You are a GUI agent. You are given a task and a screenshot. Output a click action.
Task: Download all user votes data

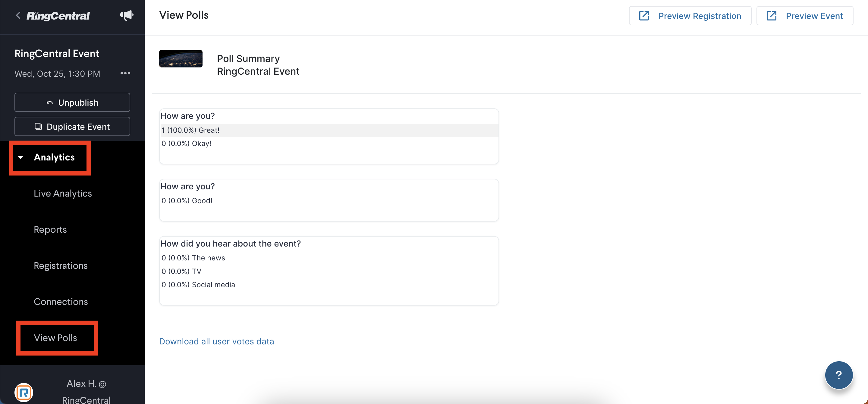(x=216, y=341)
